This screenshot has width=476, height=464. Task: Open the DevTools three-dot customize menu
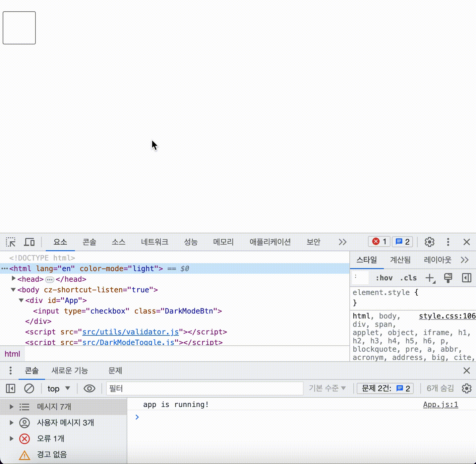pos(448,242)
